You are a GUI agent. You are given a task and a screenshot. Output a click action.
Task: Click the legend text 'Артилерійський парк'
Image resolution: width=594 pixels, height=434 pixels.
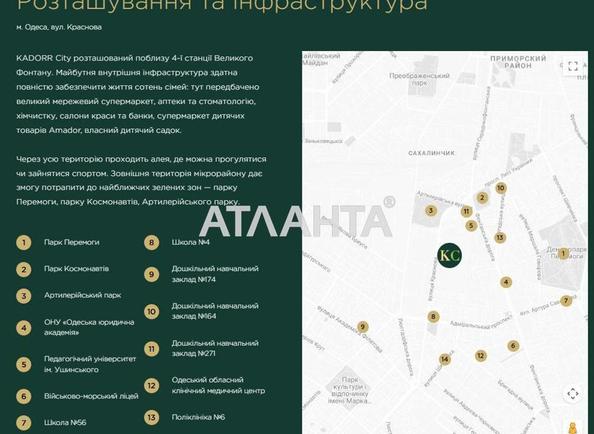83,295
